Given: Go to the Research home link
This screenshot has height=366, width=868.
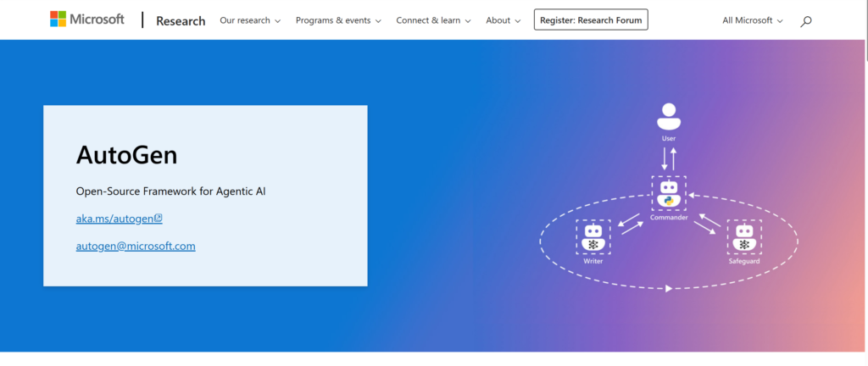Looking at the screenshot, I should click(181, 20).
